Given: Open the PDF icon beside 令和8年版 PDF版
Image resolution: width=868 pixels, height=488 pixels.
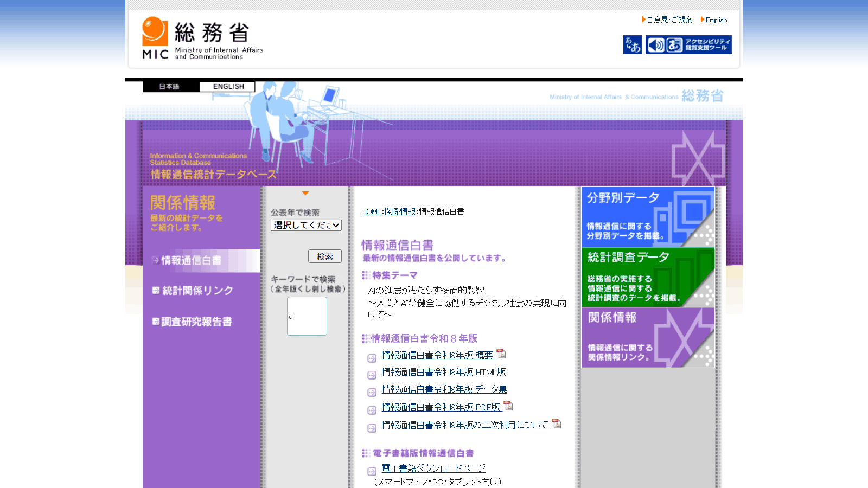Looking at the screenshot, I should tap(508, 406).
